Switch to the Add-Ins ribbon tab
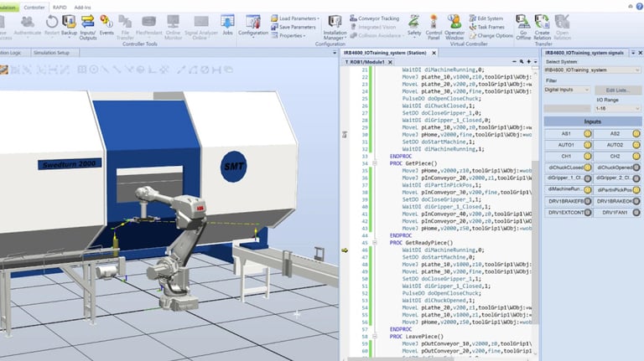Viewport: 644px width, 361px height. coord(82,7)
